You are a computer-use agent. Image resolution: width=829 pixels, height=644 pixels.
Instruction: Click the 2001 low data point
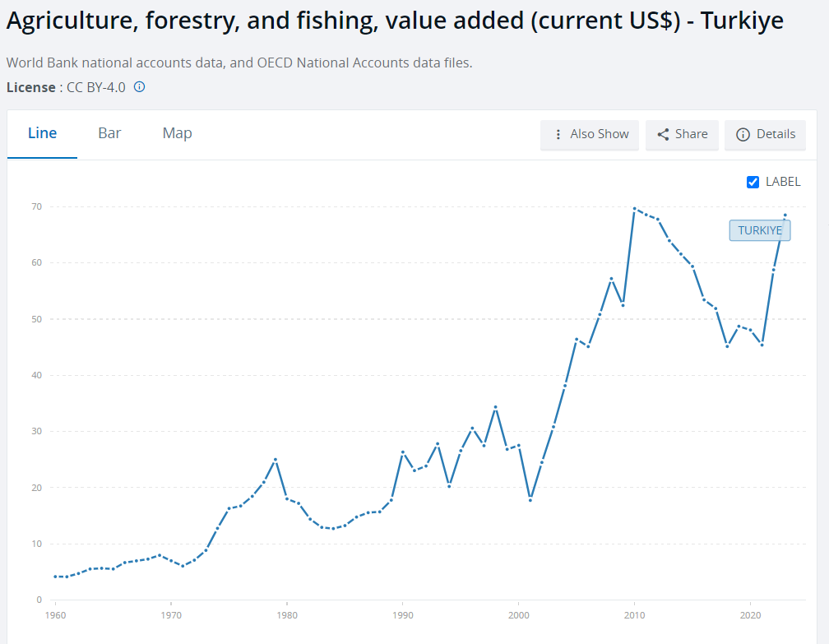tap(530, 499)
